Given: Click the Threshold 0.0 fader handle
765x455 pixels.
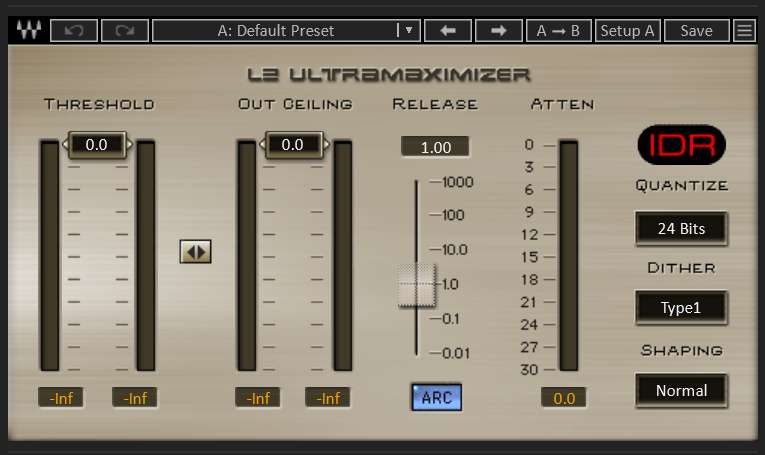Looking at the screenshot, I should click(96, 145).
